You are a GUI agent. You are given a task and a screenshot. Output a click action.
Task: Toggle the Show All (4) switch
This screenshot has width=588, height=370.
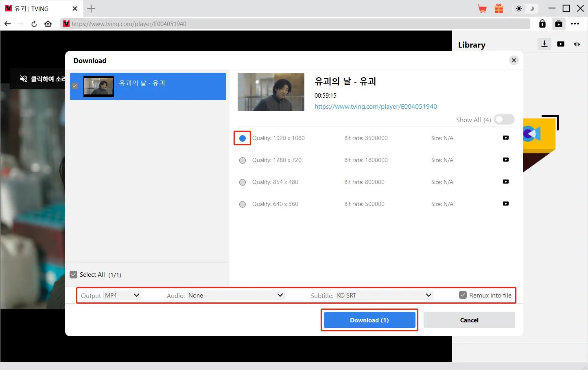504,120
